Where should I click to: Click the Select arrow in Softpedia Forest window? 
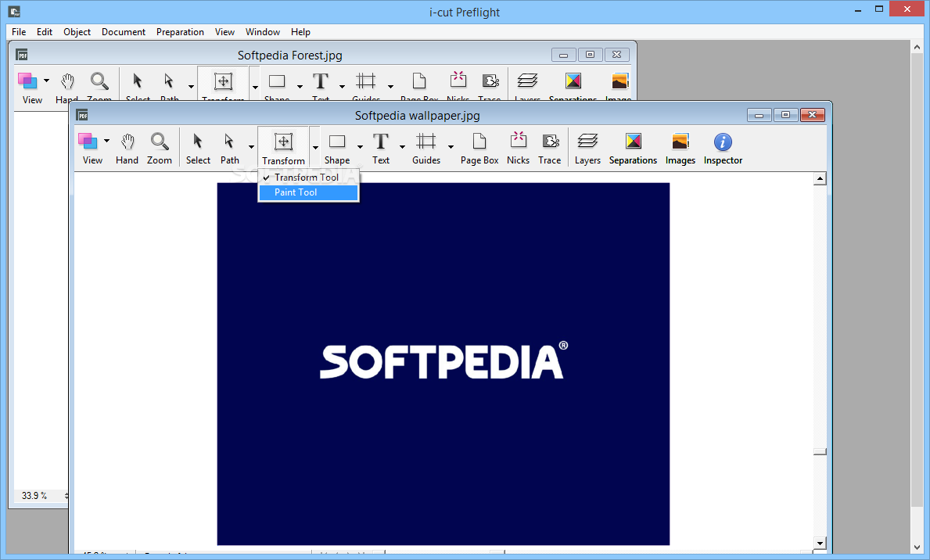(x=138, y=81)
